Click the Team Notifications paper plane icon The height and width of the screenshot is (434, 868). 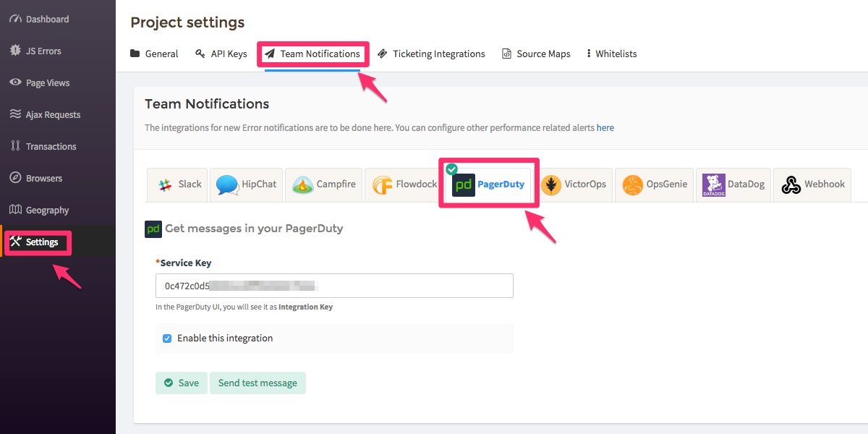270,54
